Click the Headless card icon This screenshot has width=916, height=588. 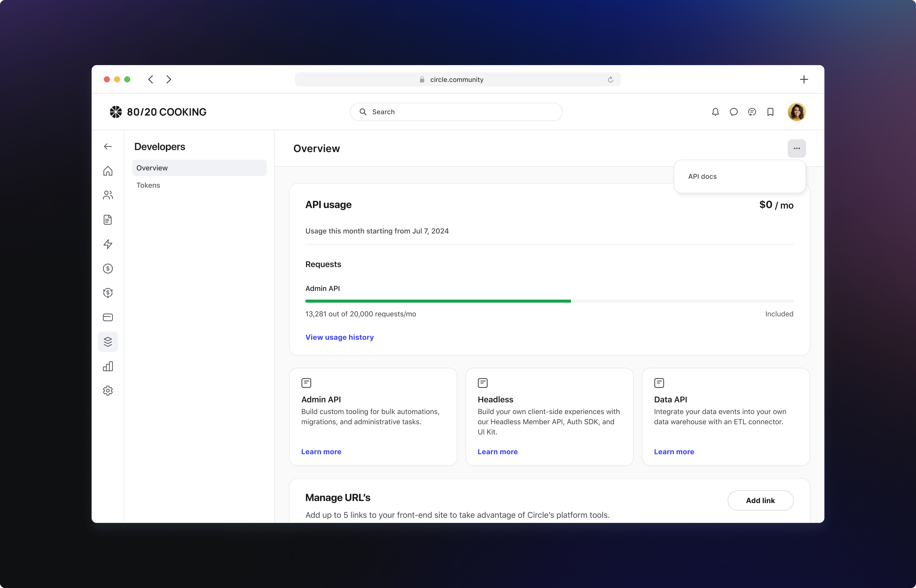(483, 383)
